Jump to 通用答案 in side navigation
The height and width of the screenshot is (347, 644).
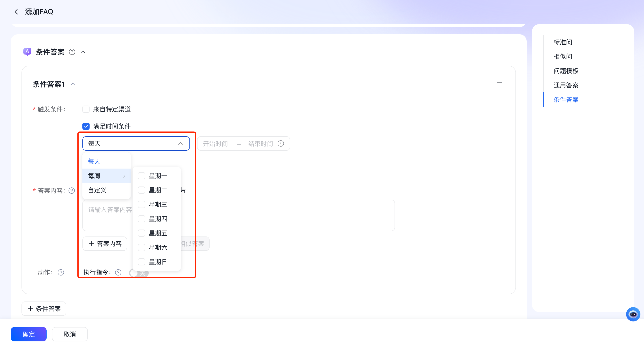pos(566,85)
